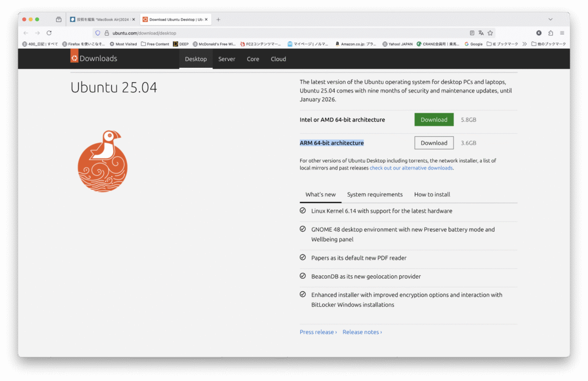Open the Most Visited bookmarks
The image size is (588, 381).
pyautogui.click(x=123, y=44)
